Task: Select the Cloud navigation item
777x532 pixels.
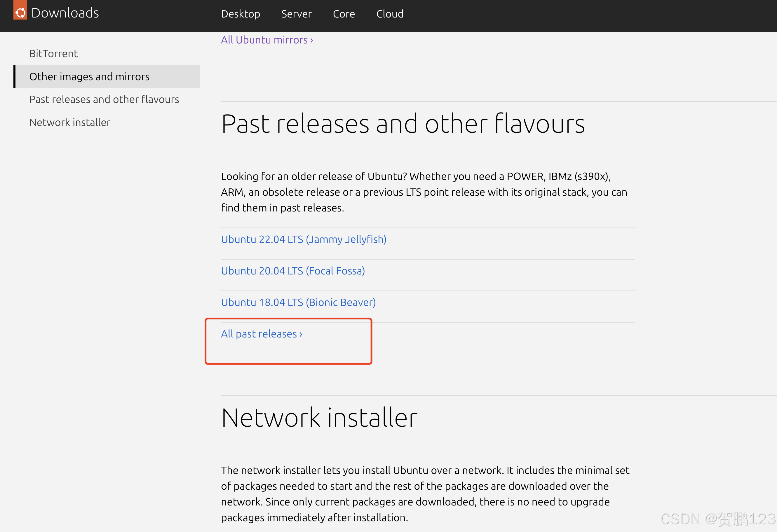Action: (389, 14)
